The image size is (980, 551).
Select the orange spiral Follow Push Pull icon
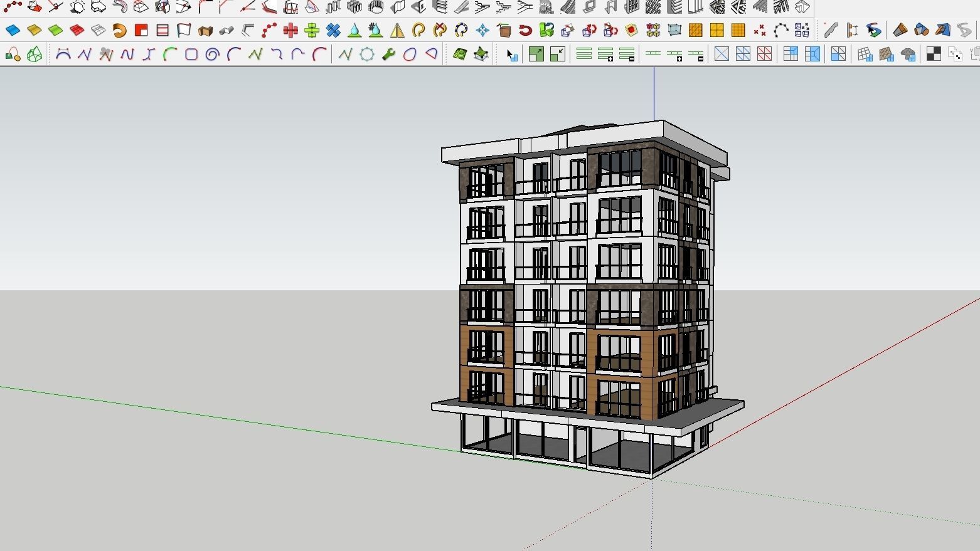[x=119, y=30]
